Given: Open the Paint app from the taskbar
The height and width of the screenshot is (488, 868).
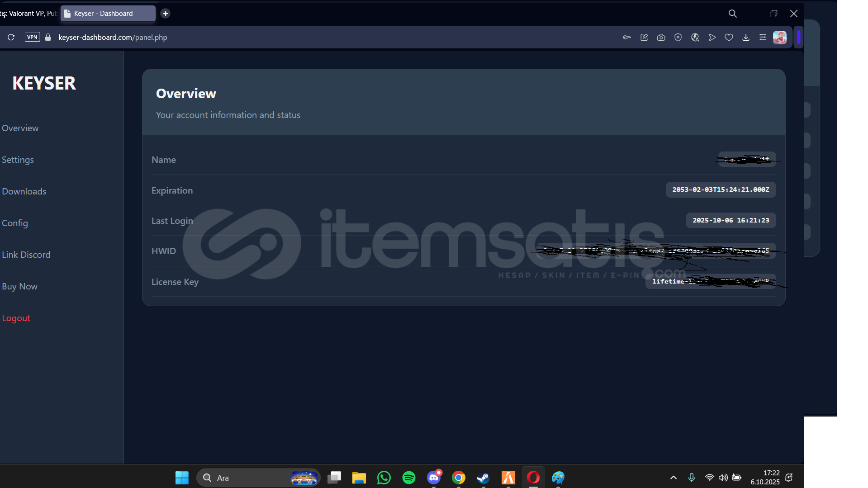Looking at the screenshot, I should point(558,478).
